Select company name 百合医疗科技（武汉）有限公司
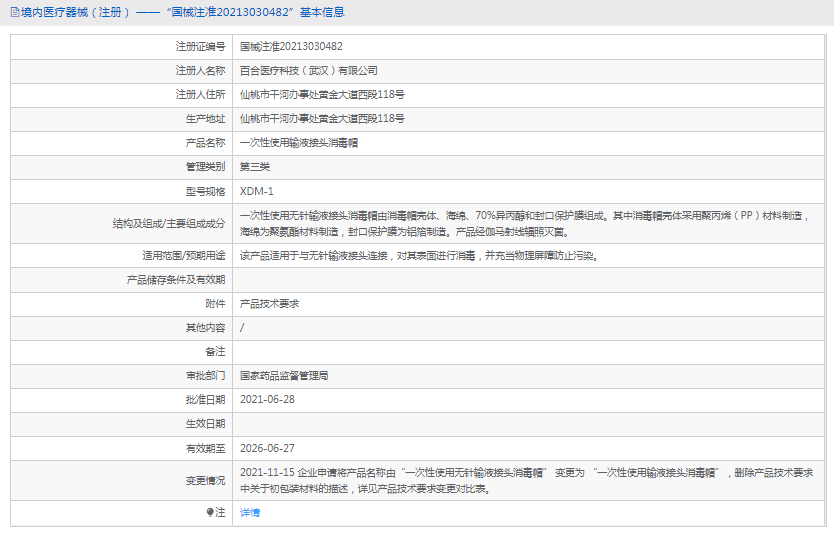This screenshot has width=834, height=534. point(308,71)
